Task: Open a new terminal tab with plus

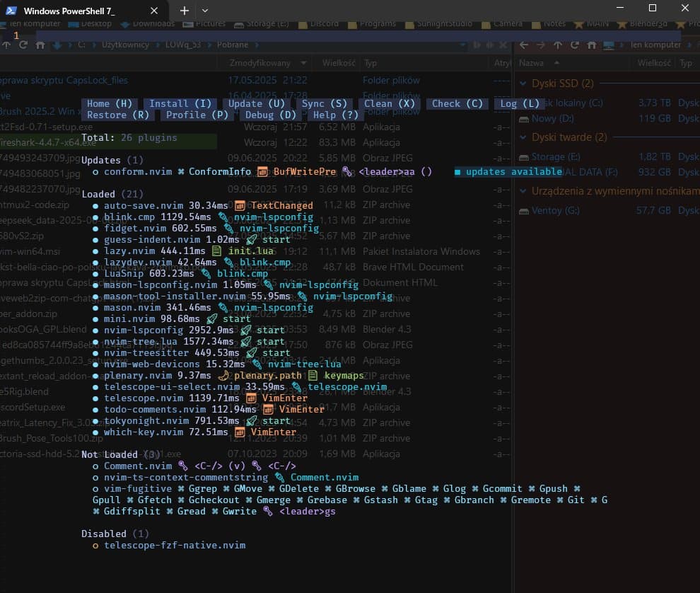Action: [x=185, y=11]
